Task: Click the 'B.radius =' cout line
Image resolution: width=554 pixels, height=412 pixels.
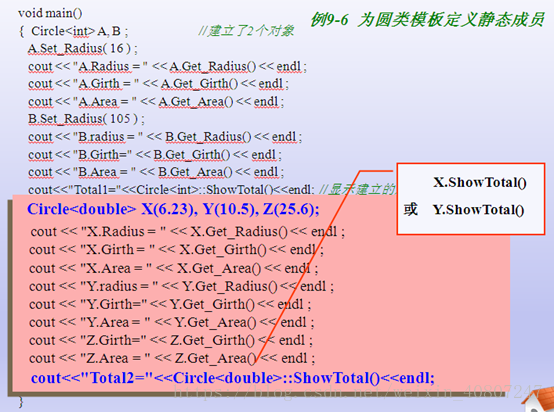Action: 165,137
